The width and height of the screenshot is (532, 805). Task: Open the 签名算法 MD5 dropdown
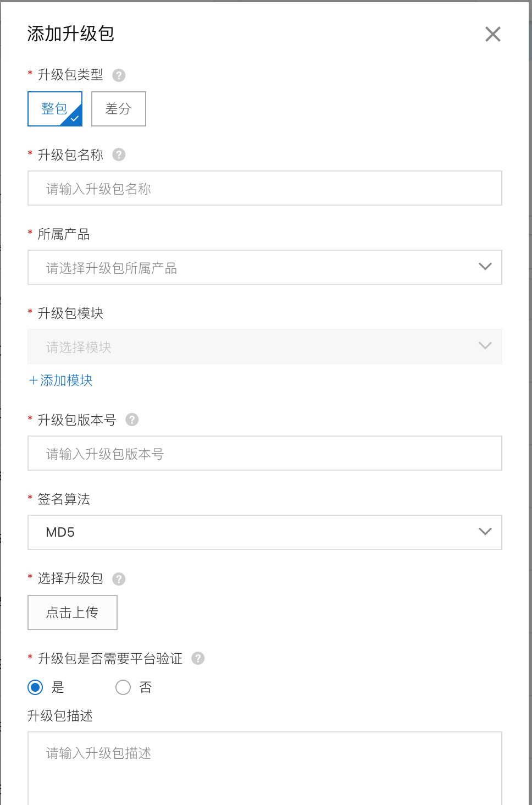[x=265, y=532]
